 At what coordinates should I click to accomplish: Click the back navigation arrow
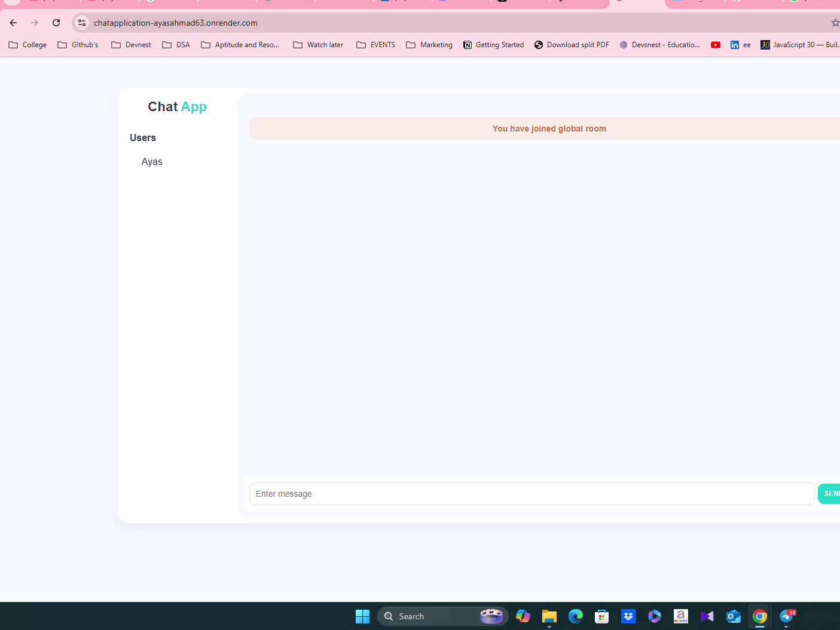pyautogui.click(x=13, y=23)
